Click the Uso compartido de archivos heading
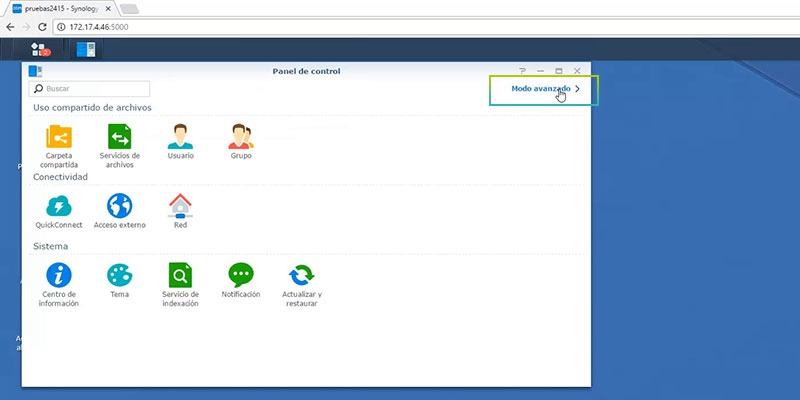This screenshot has height=400, width=800. click(x=92, y=108)
